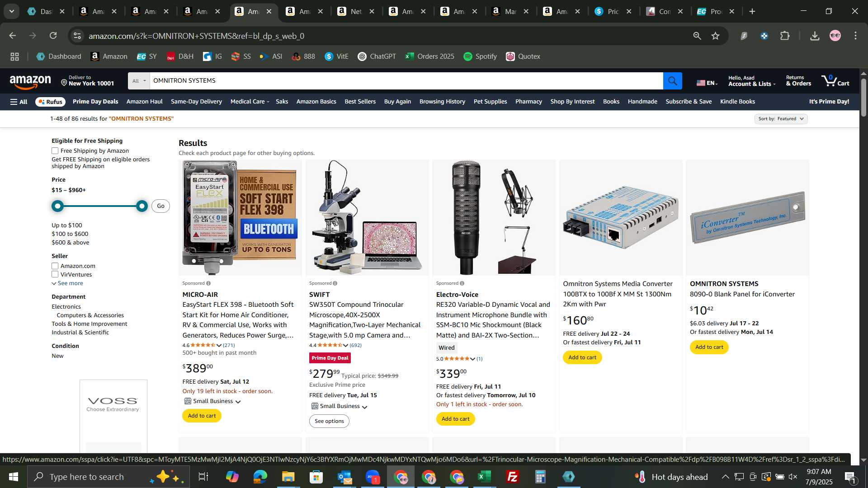Expand the rating breakdown for 4.6 stars

(x=219, y=345)
